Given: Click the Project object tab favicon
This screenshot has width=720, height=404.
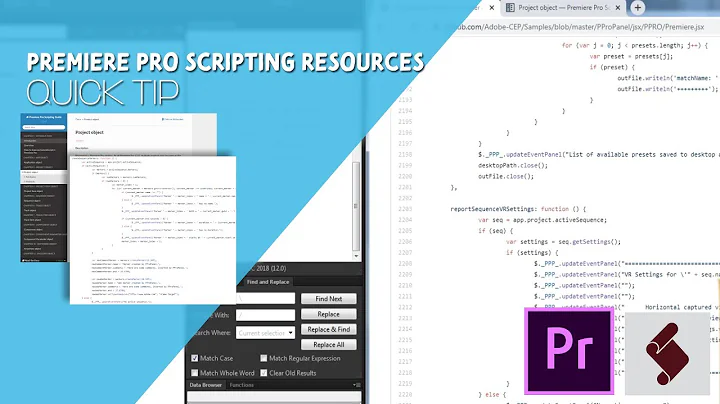Looking at the screenshot, I should [510, 8].
